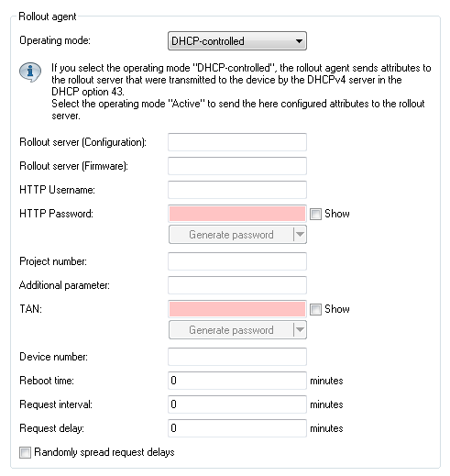Click Generate password below HTTP Password
The image size is (450, 476).
[x=231, y=235]
